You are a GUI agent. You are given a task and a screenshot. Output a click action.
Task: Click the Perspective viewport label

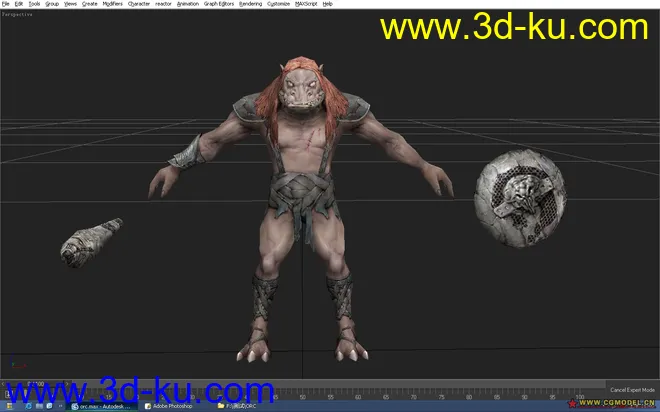[17, 14]
